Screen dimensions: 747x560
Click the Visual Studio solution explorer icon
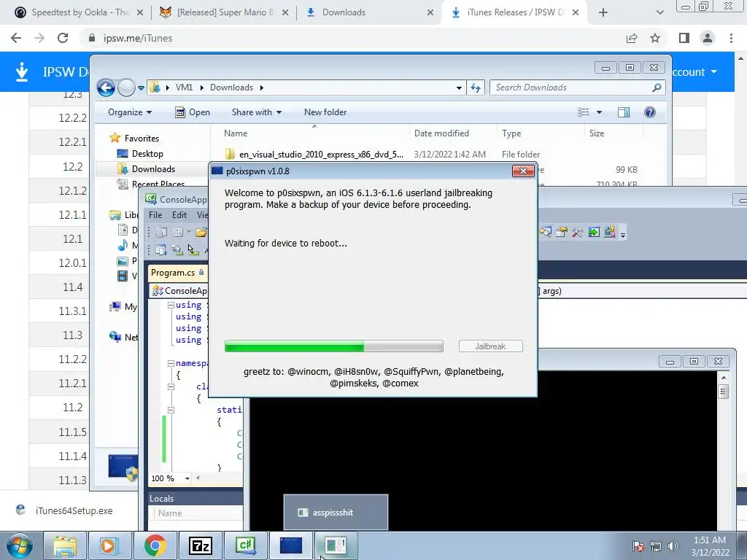click(x=546, y=233)
